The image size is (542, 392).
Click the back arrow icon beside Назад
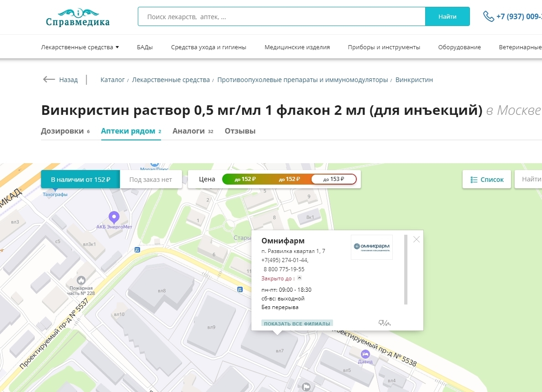click(x=49, y=80)
